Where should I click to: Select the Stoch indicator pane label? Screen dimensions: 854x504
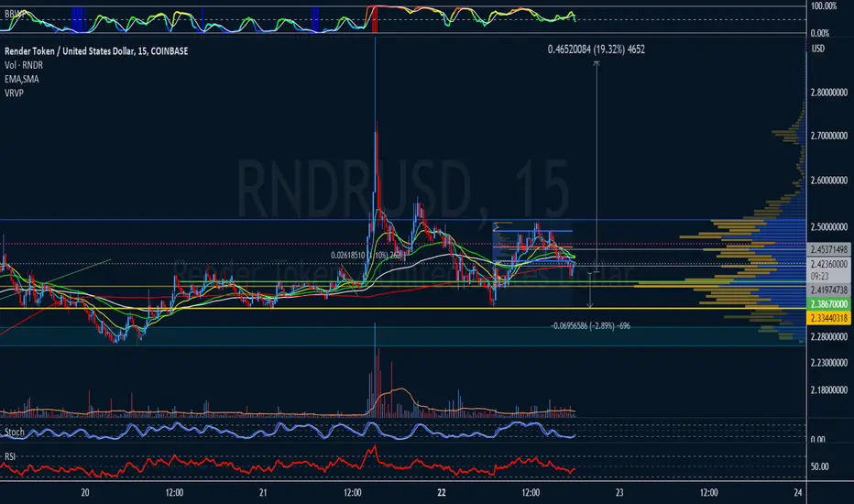(x=15, y=433)
